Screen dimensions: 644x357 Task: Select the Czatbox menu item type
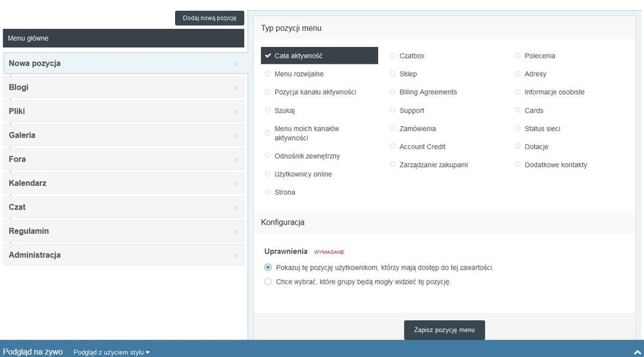[x=393, y=56]
